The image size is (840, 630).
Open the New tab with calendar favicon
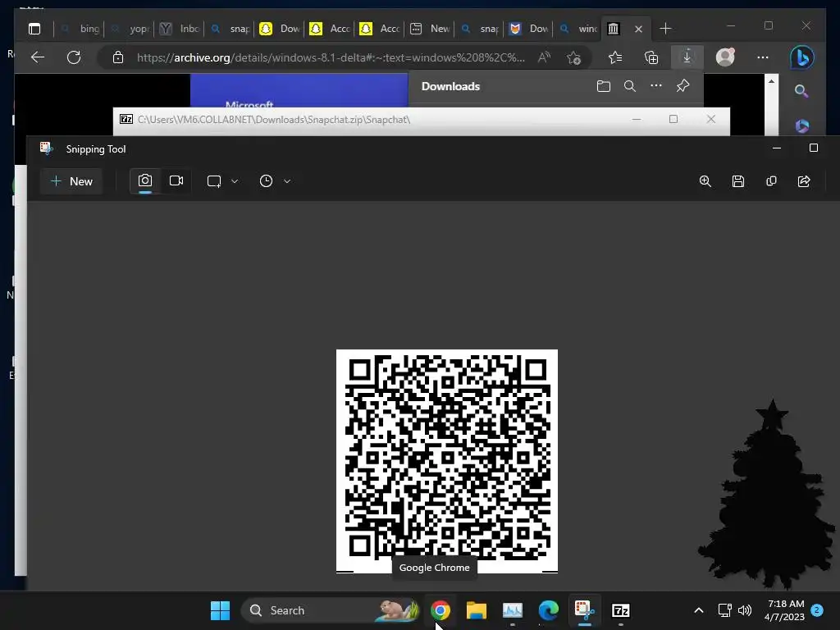point(430,29)
